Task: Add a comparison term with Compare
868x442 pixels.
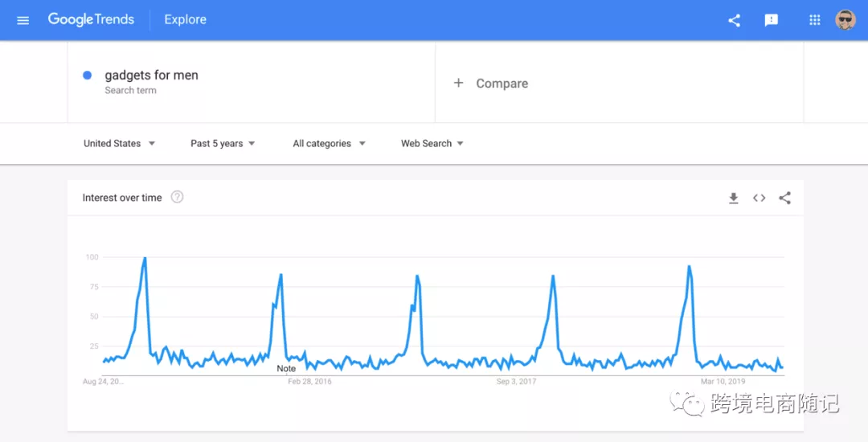Action: 491,83
